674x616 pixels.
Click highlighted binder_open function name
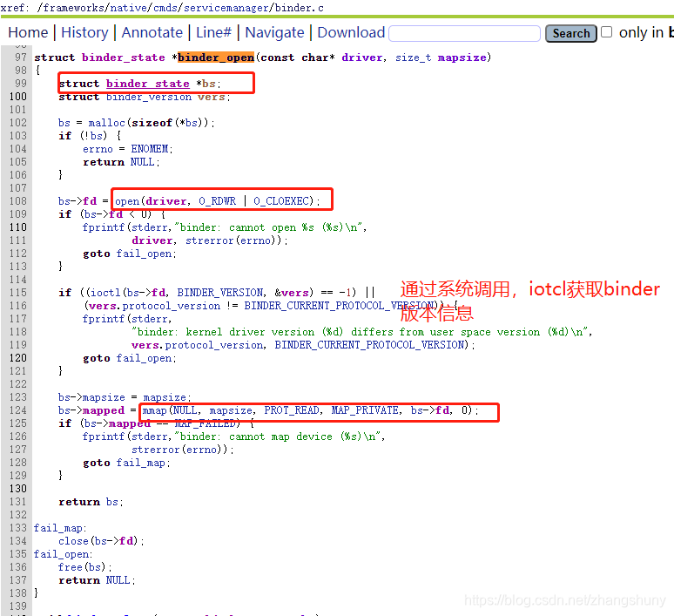[x=216, y=58]
